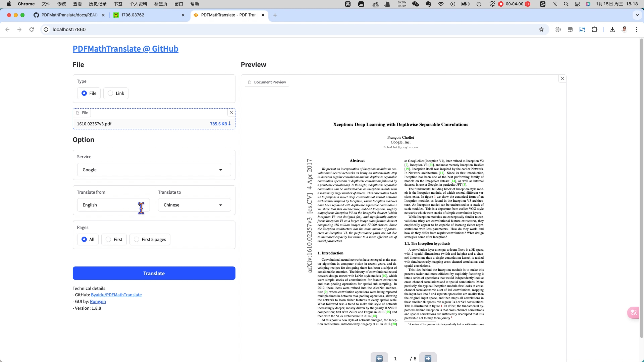Click the browser back arrow
Image resolution: width=644 pixels, height=362 pixels.
tap(8, 29)
